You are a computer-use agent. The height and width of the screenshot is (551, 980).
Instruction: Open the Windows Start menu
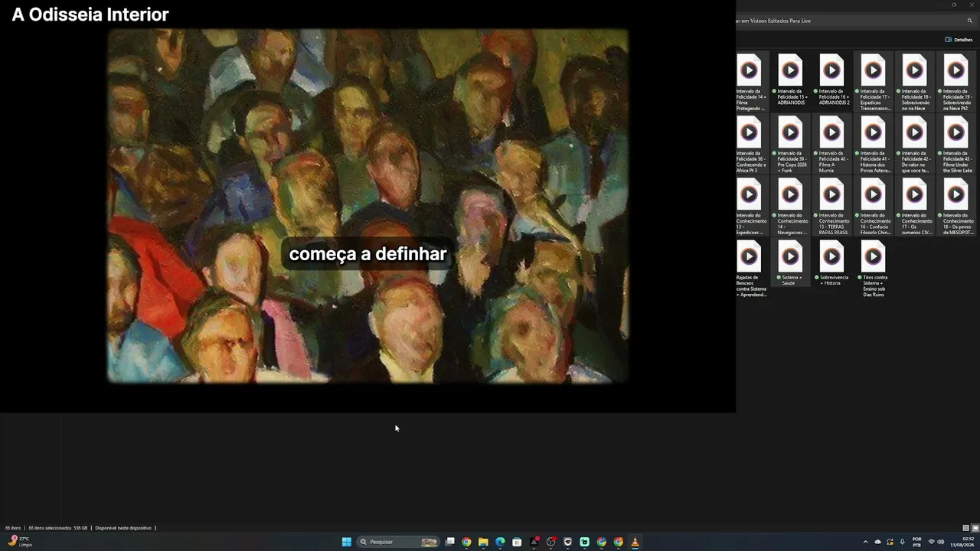[346, 542]
